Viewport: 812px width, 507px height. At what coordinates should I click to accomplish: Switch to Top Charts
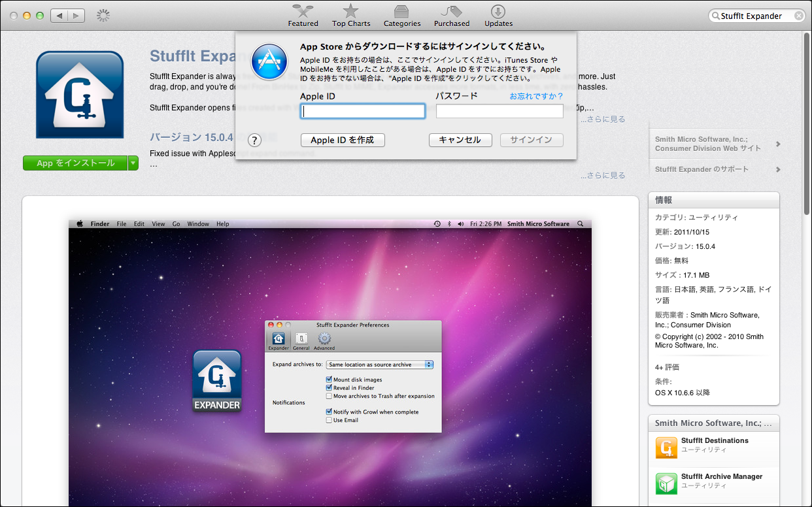pyautogui.click(x=351, y=16)
